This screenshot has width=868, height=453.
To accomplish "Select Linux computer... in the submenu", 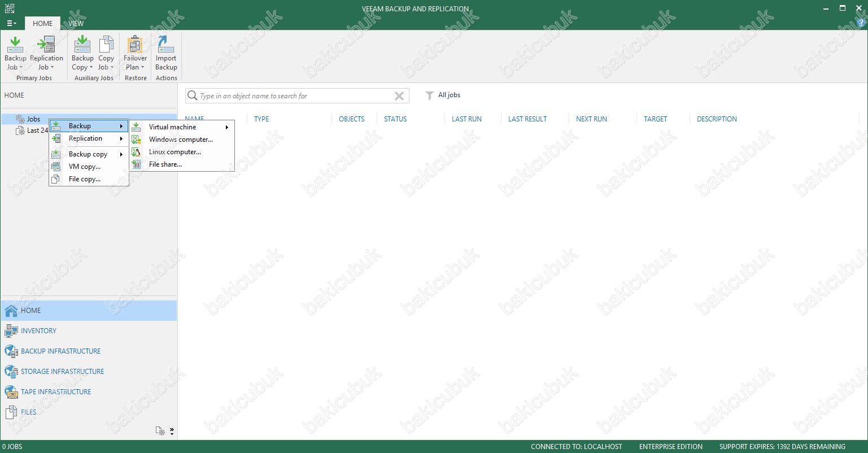I will [x=182, y=152].
